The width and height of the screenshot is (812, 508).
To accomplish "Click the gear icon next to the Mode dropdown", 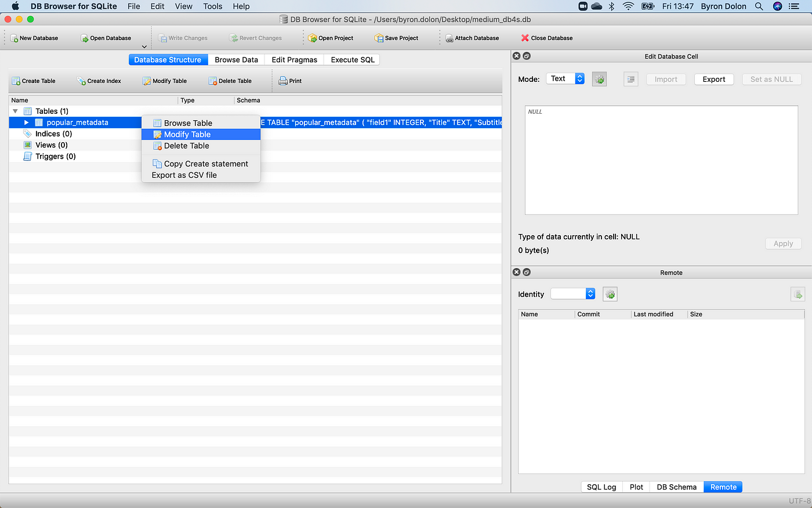I will click(600, 80).
